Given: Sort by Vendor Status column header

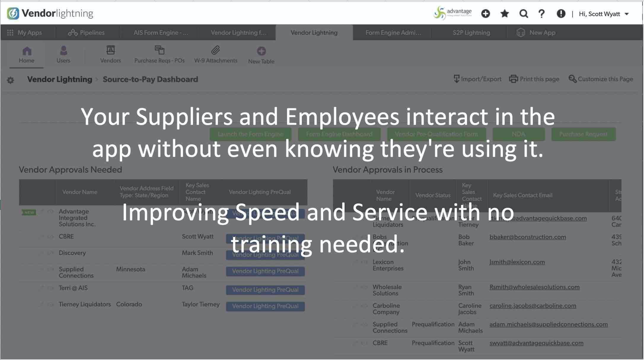Looking at the screenshot, I should coord(433,195).
